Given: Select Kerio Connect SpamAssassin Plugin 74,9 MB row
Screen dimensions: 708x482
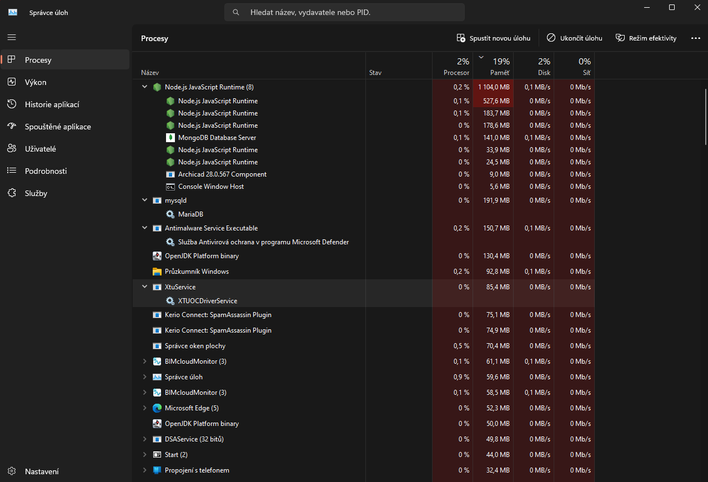Looking at the screenshot, I should 364,330.
